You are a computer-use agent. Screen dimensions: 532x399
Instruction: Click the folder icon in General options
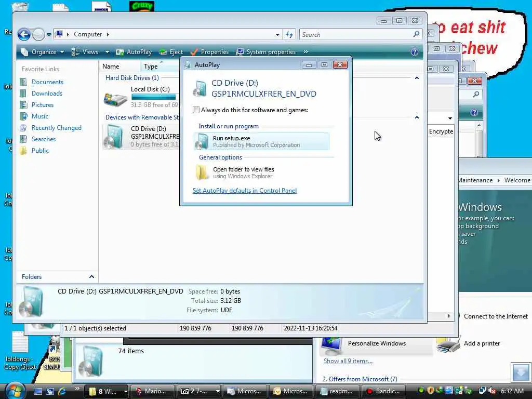click(x=202, y=172)
